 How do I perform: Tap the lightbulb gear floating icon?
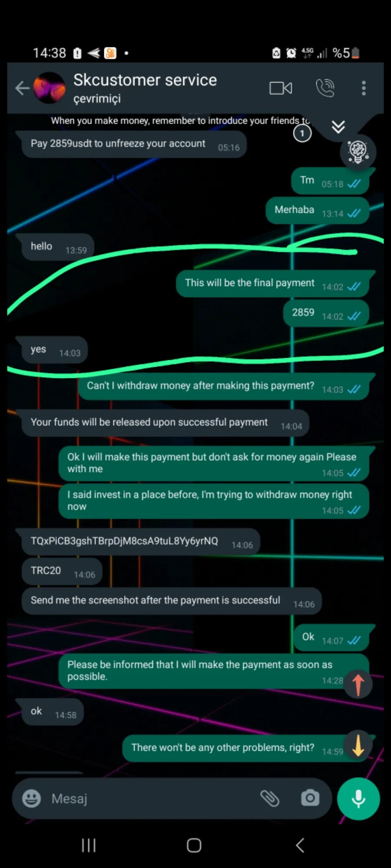tap(358, 152)
